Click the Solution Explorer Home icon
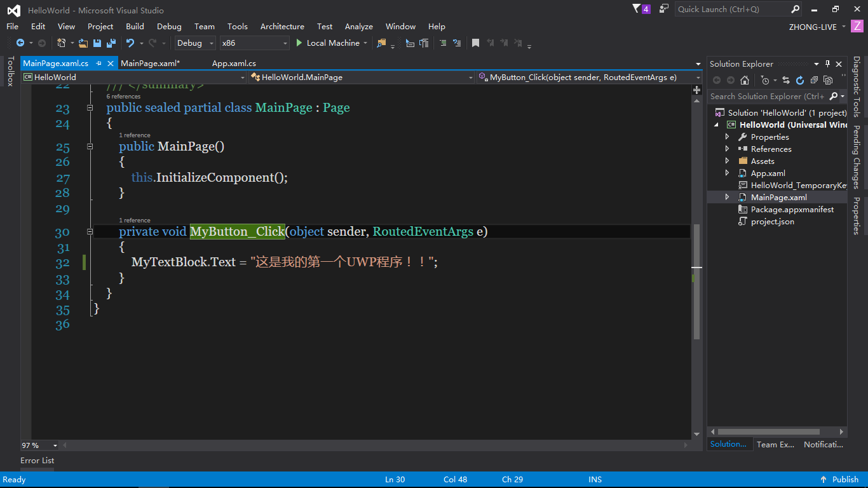 (745, 80)
